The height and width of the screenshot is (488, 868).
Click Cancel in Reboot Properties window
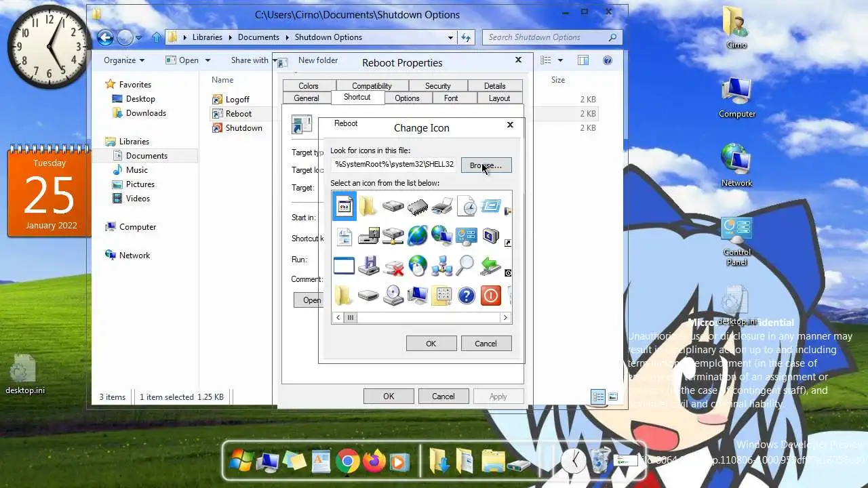pyautogui.click(x=443, y=396)
